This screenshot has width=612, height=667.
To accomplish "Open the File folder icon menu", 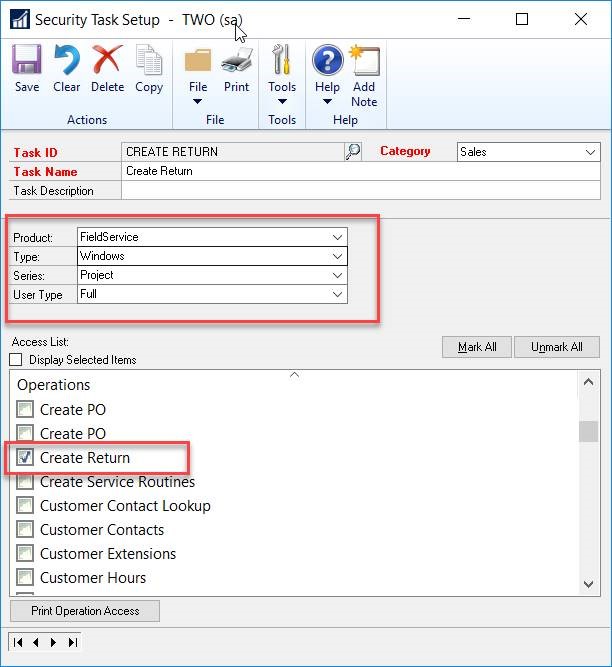I will click(198, 60).
